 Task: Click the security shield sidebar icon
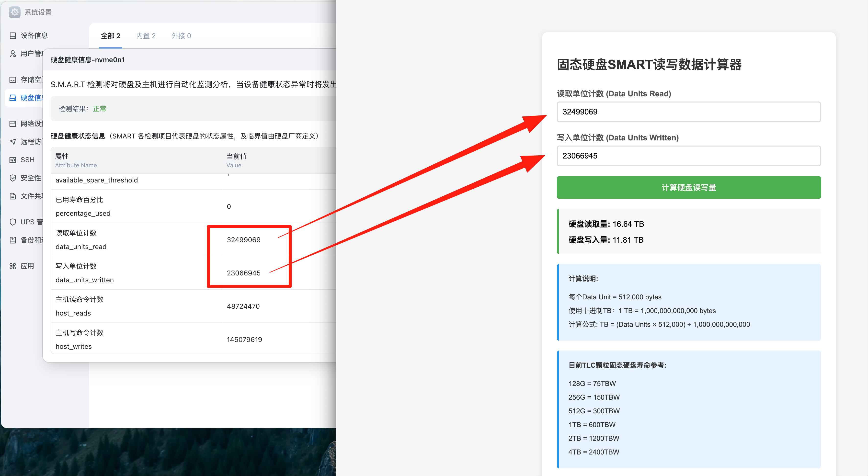[x=13, y=178]
